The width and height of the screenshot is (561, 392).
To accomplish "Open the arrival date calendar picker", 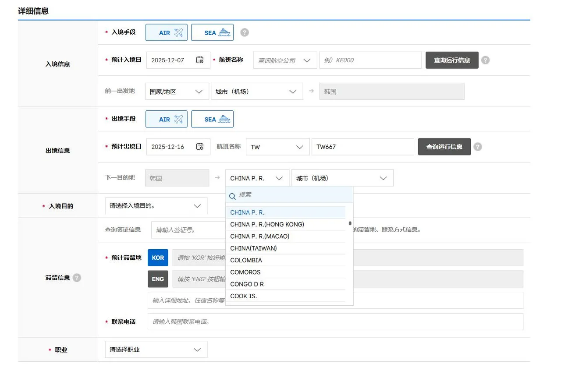I will 201,60.
